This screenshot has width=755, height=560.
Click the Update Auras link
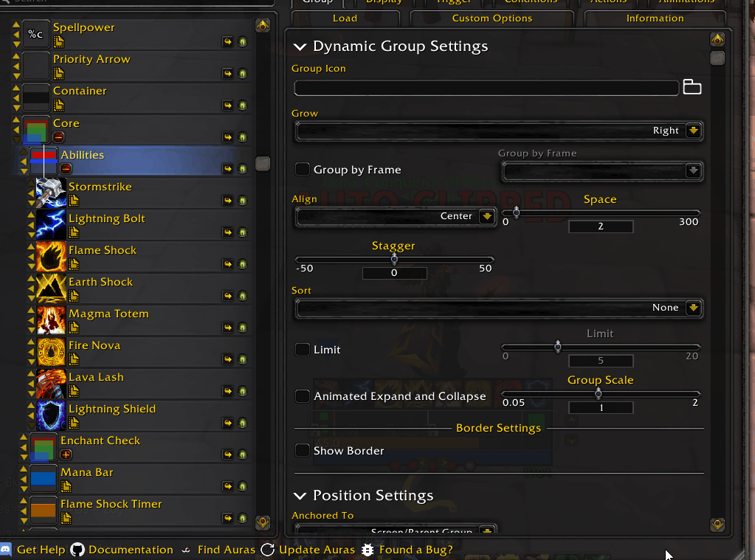coord(317,550)
